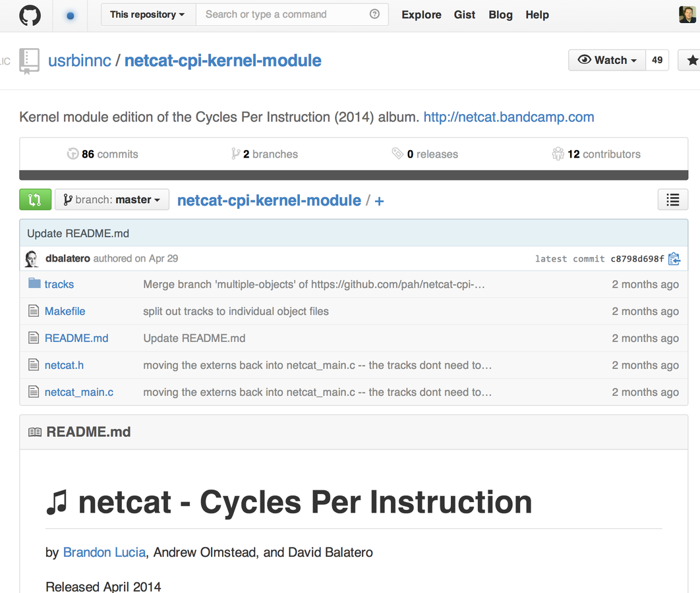Screen dimensions: 700x593
Task: Click '2 months ago' in Makefile row
Action: click(x=645, y=311)
